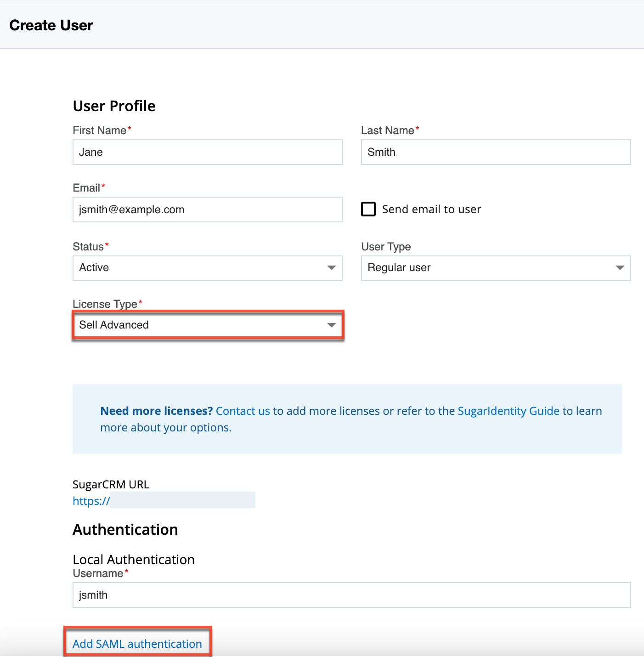Click the SugarCRM URL https link
644x657 pixels.
pyautogui.click(x=91, y=501)
